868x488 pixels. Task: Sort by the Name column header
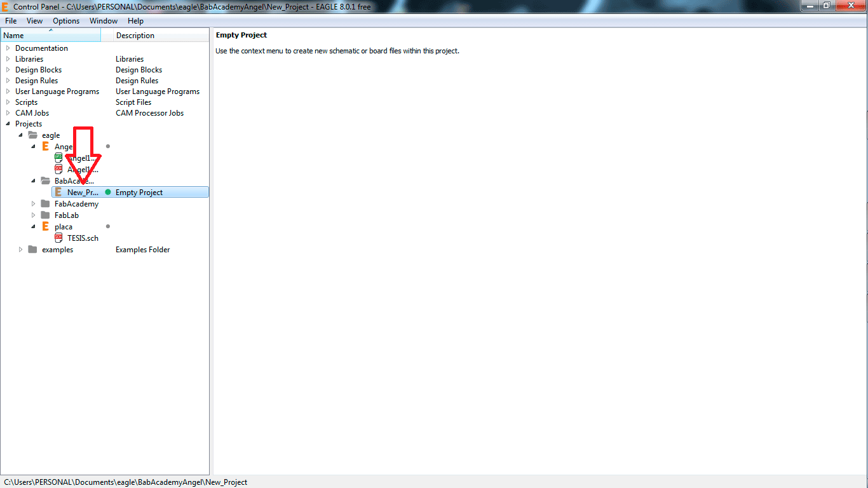51,36
